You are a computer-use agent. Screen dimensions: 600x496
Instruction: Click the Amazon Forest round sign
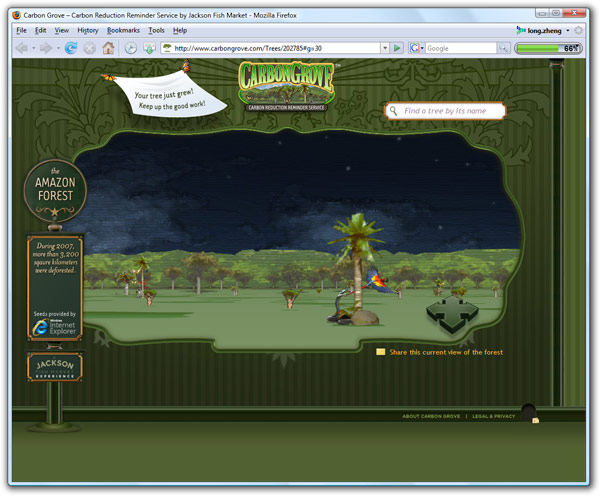(55, 191)
